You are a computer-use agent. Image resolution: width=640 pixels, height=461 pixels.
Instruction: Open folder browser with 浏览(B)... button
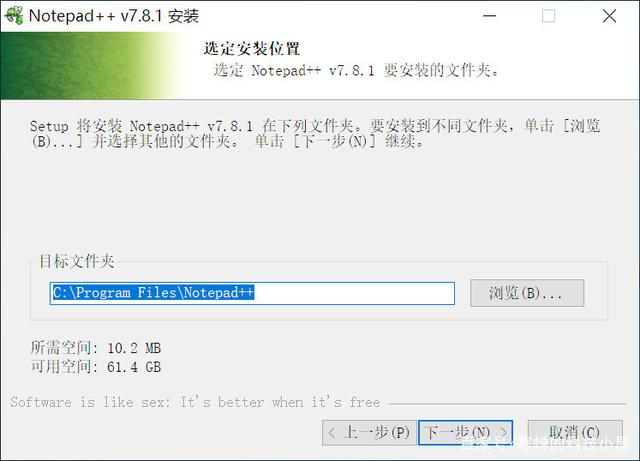tap(527, 293)
